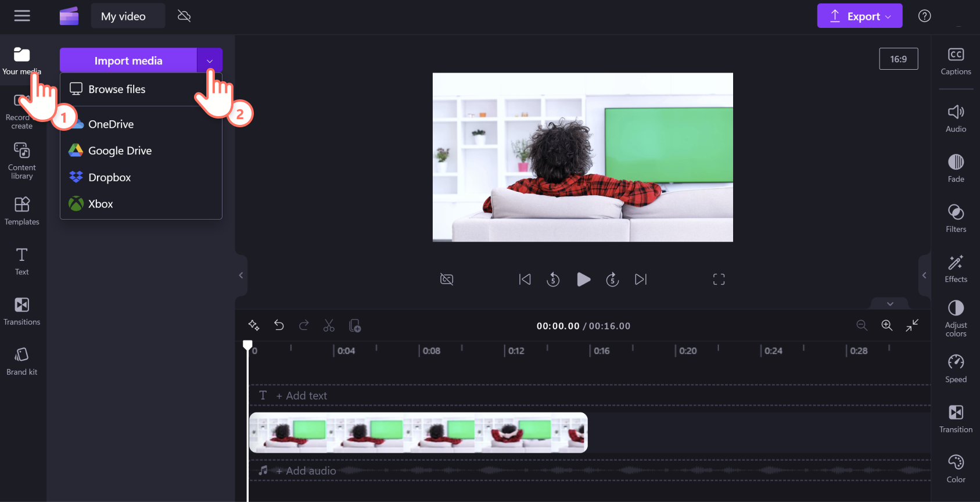Rewind five seconds

[553, 279]
